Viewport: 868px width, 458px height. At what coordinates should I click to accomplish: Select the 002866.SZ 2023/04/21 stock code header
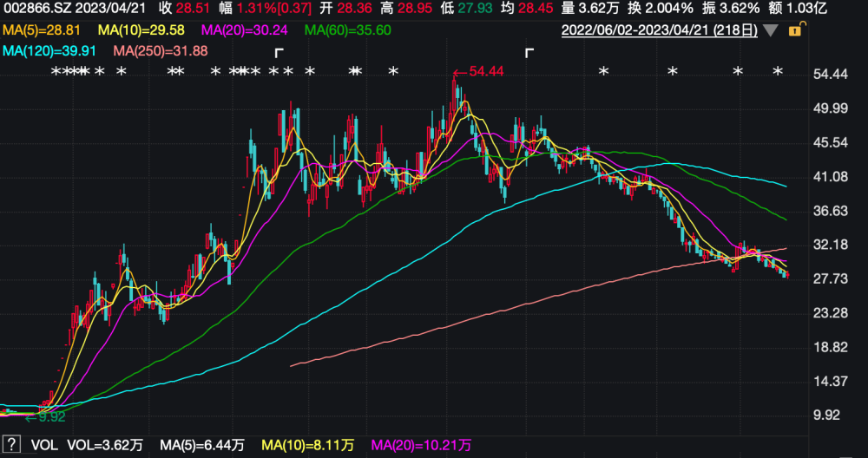(76, 9)
